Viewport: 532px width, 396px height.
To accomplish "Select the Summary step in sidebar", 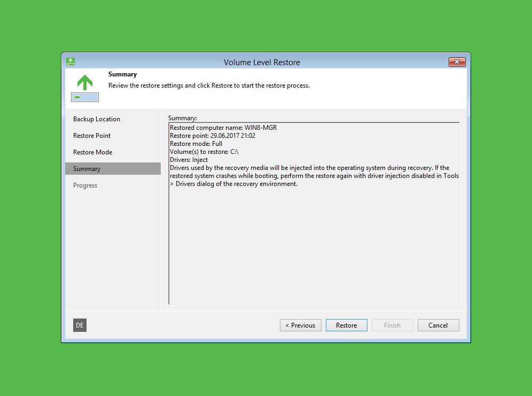I will click(x=87, y=169).
